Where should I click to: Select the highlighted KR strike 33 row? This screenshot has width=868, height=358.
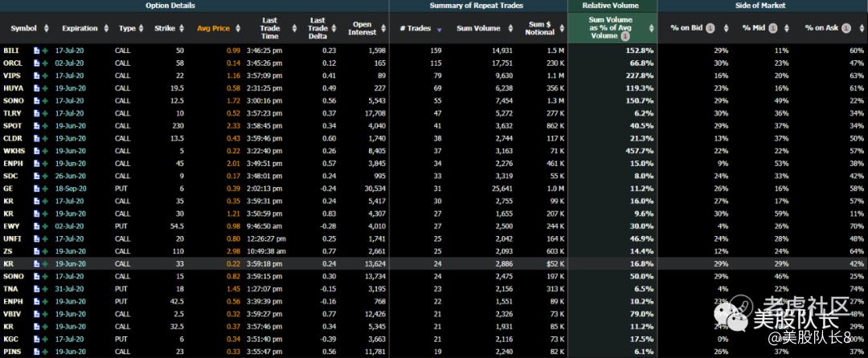click(x=434, y=264)
